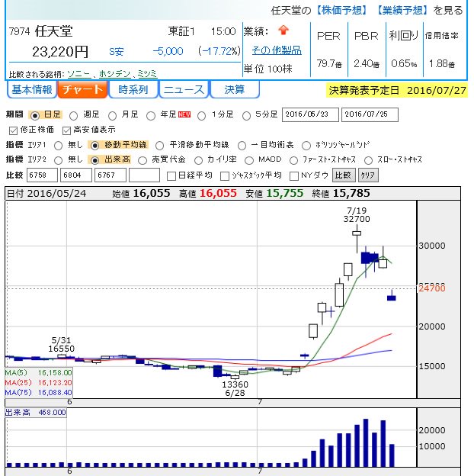Click the end date field 2016/07/25
The image size is (474, 476).
tap(370, 114)
